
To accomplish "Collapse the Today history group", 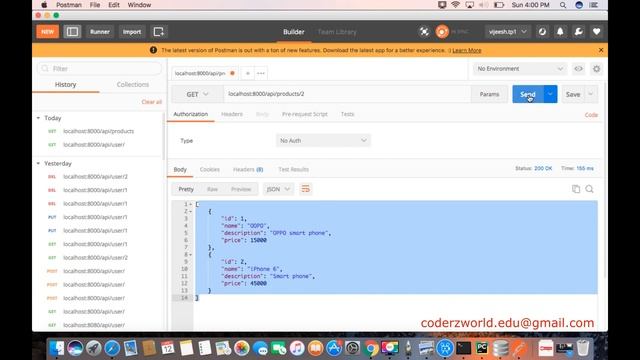I will 38,118.
